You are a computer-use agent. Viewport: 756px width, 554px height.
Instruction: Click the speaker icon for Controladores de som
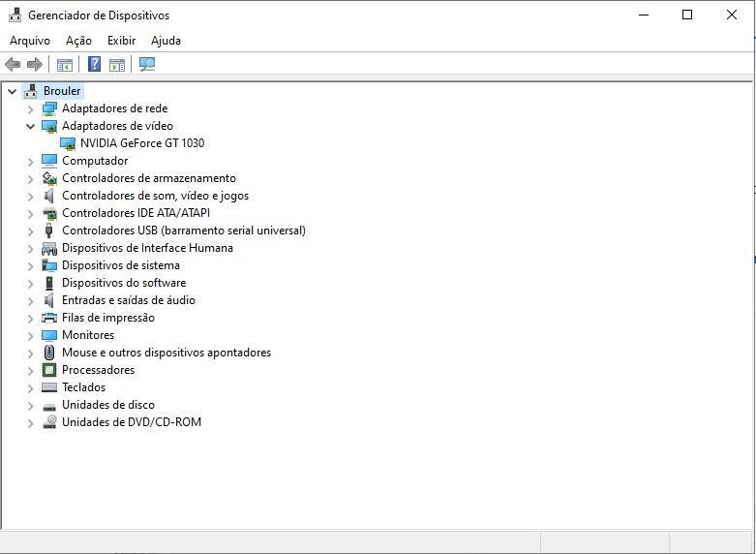click(49, 196)
